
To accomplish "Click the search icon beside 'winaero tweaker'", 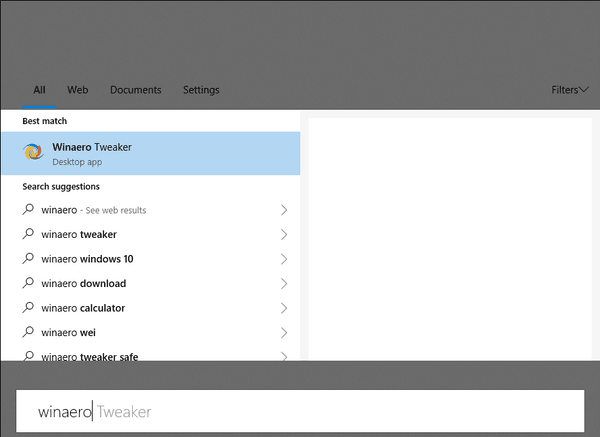I will pyautogui.click(x=28, y=234).
